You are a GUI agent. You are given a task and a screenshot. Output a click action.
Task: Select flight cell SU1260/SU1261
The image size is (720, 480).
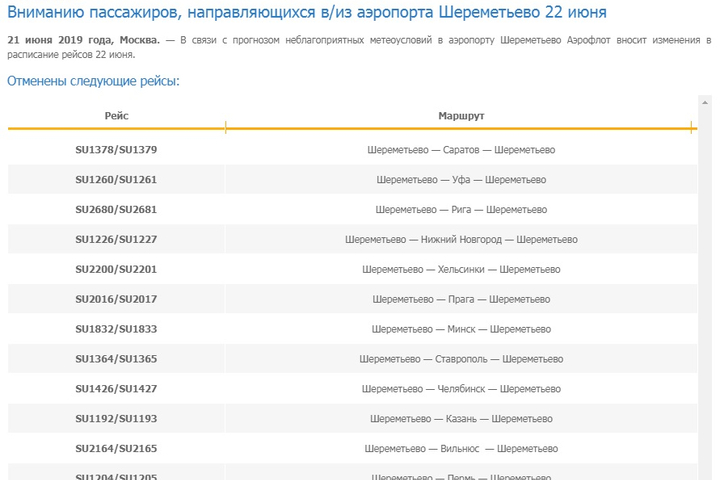[x=116, y=180]
